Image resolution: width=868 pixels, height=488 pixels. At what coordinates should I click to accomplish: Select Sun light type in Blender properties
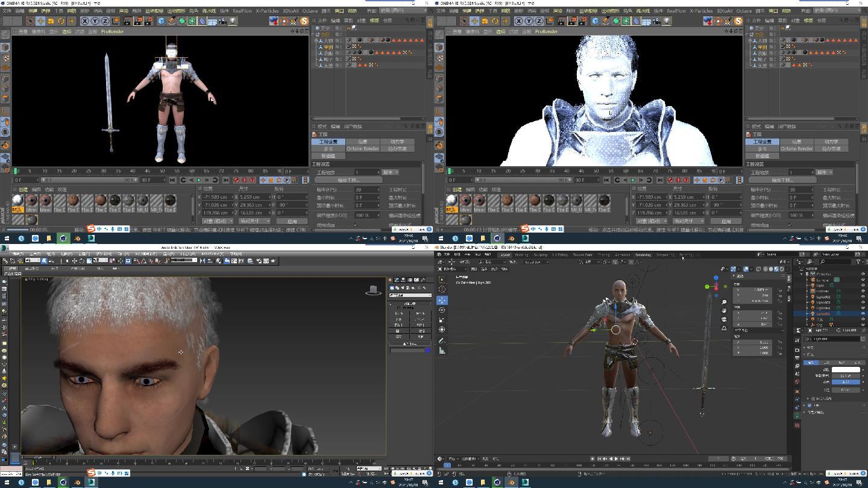(x=827, y=363)
